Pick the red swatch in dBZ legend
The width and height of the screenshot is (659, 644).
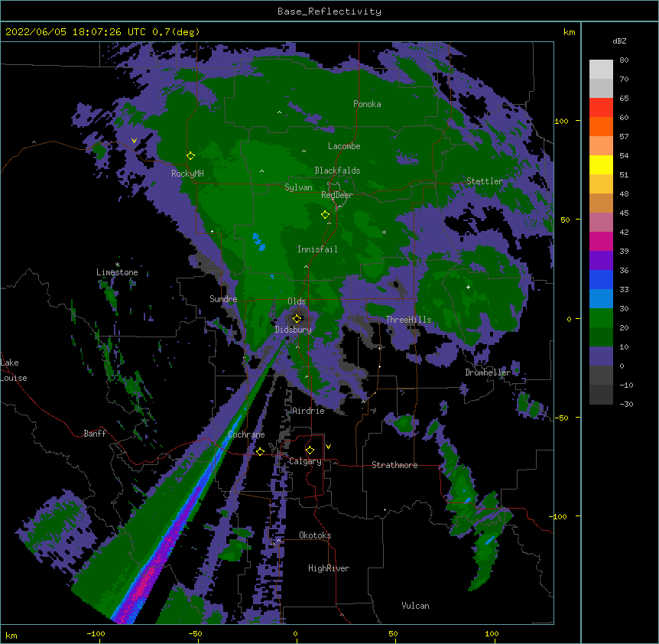601,107
